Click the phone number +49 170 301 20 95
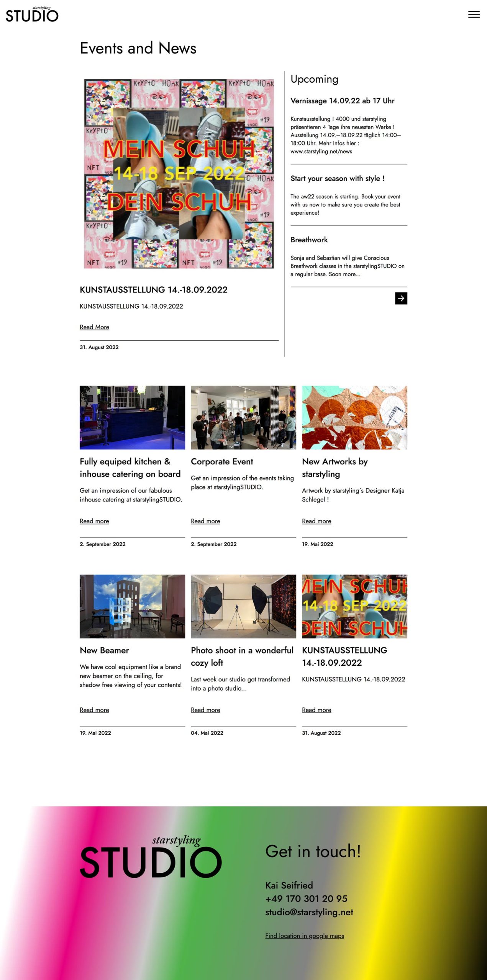487x980 pixels. (306, 898)
